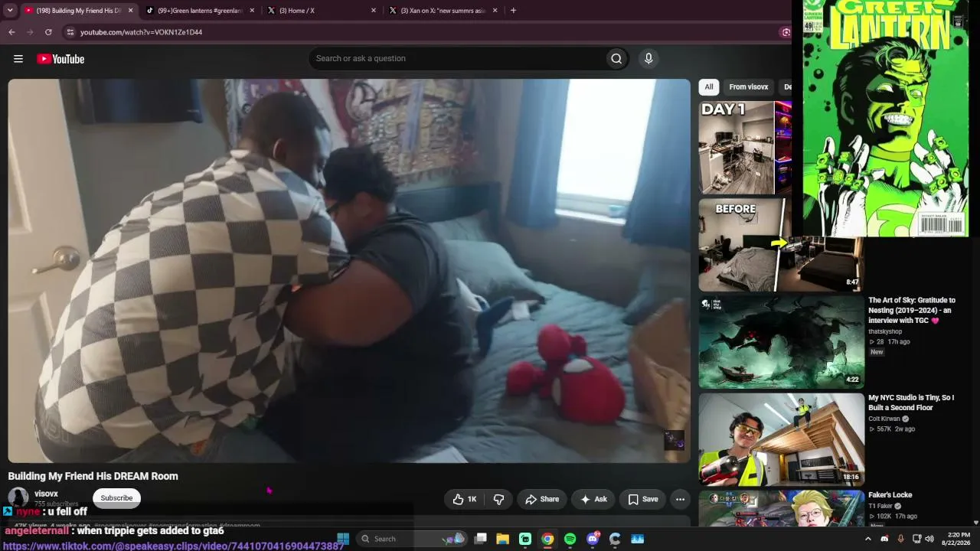The width and height of the screenshot is (980, 551).
Task: Close the Green lanterns TikTok tab
Action: pos(252,11)
